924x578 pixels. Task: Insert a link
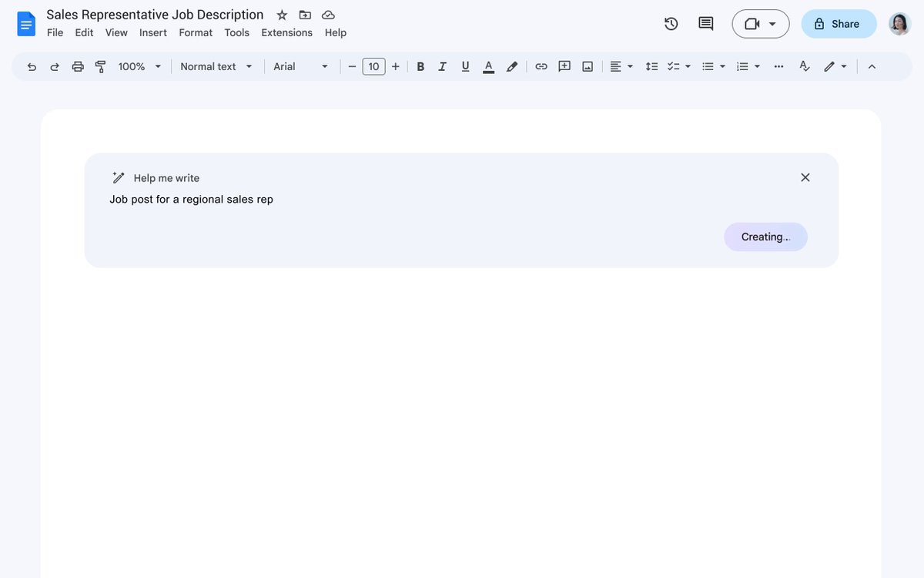click(x=541, y=66)
